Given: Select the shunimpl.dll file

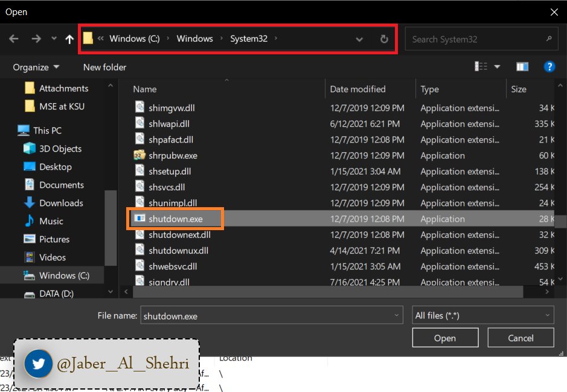Looking at the screenshot, I should tap(173, 203).
